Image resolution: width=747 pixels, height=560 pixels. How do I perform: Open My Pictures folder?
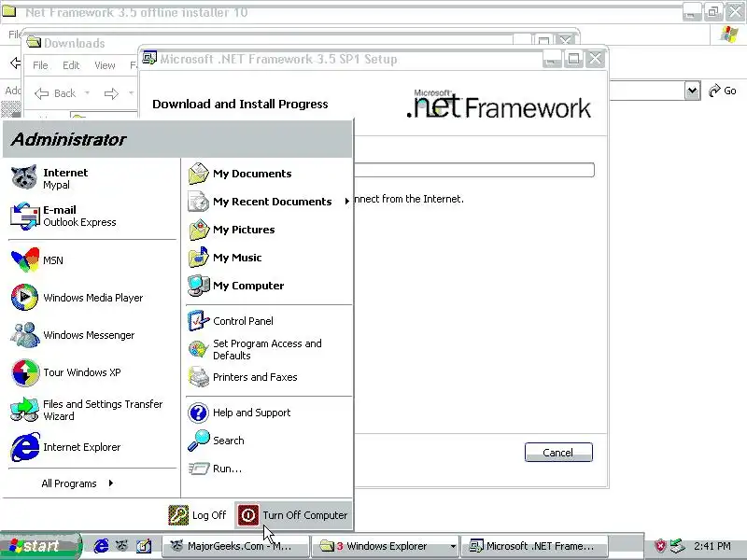(269, 230)
